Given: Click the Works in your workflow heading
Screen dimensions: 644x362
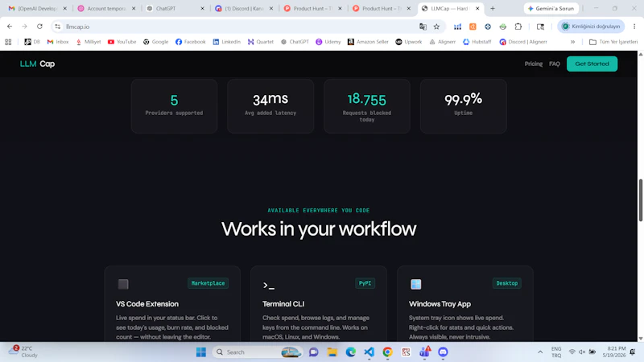Looking at the screenshot, I should tap(319, 229).
